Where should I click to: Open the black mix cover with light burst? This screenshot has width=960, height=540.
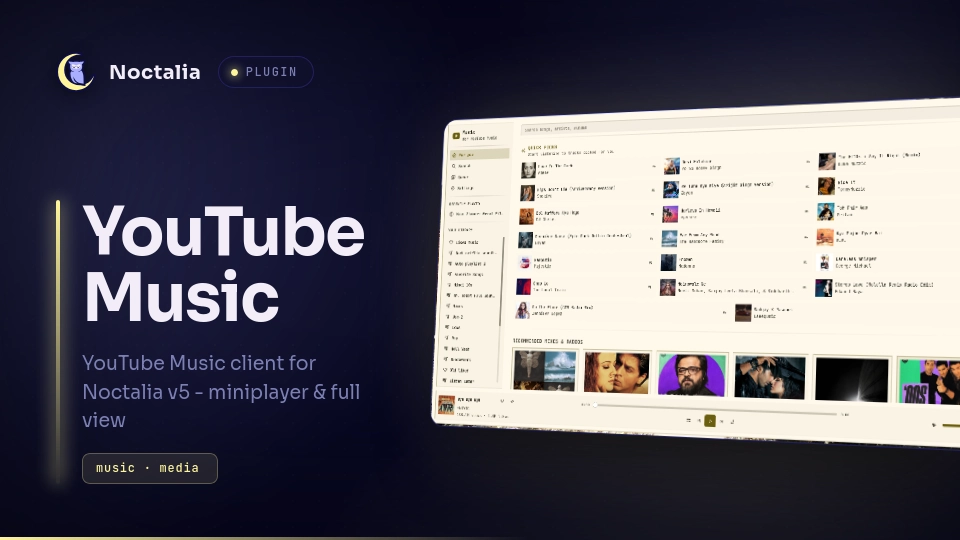click(851, 380)
